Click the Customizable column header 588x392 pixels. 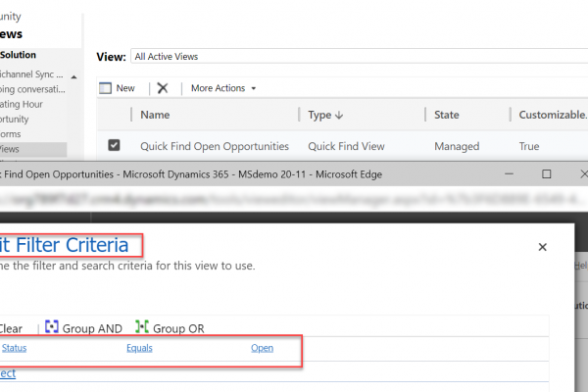point(553,115)
